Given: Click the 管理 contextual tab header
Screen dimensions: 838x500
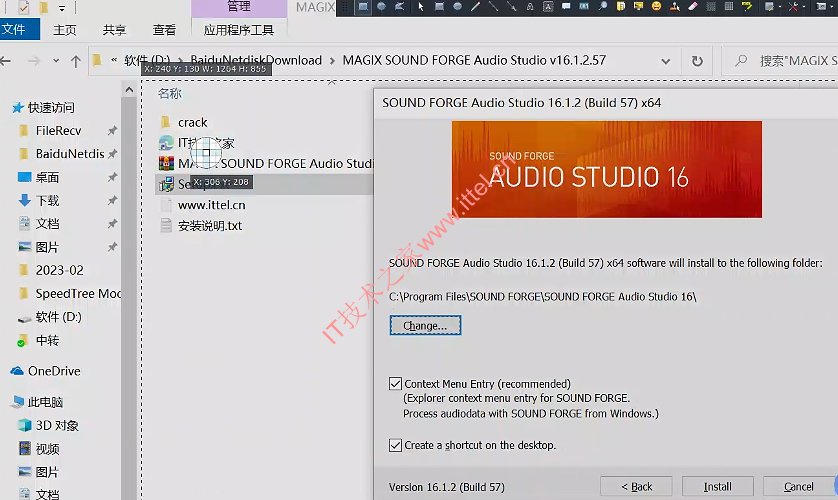Looking at the screenshot, I should tap(239, 7).
